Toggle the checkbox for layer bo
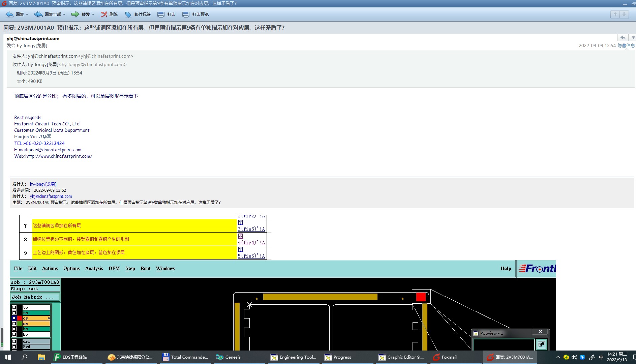This screenshot has width=636, height=364. coord(14,334)
